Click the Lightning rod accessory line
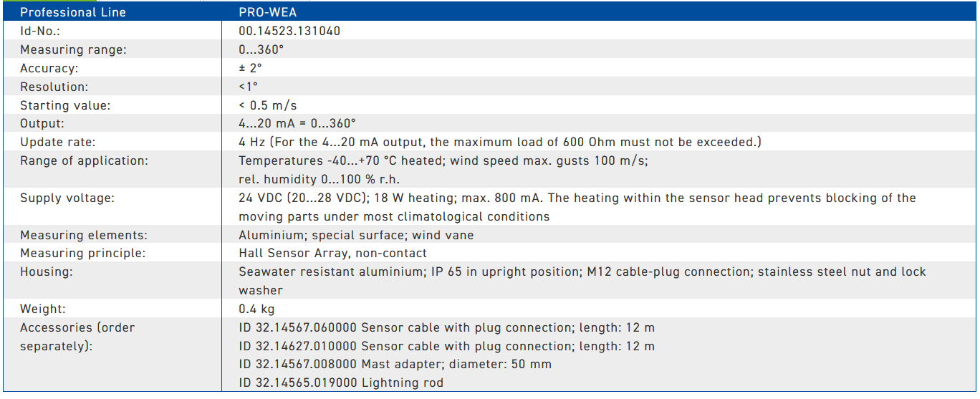This screenshot has width=980, height=399. click(341, 383)
